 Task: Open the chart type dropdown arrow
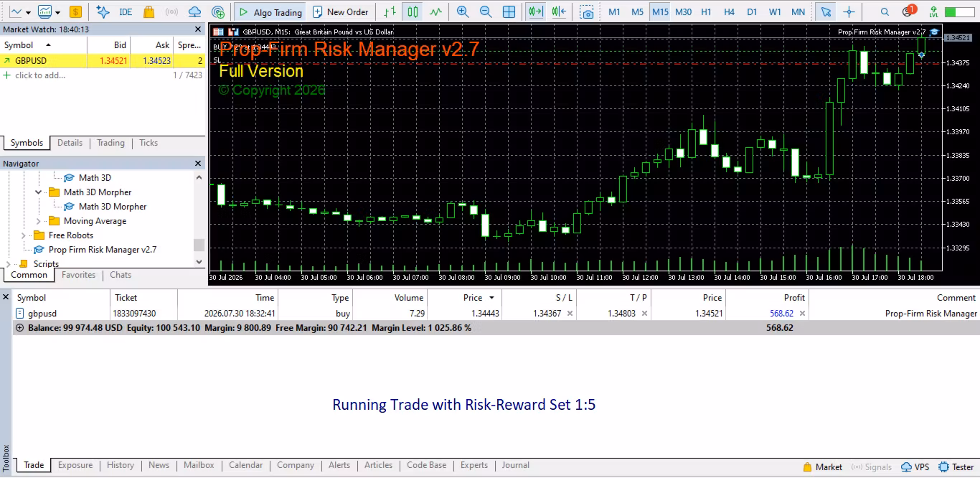point(29,12)
